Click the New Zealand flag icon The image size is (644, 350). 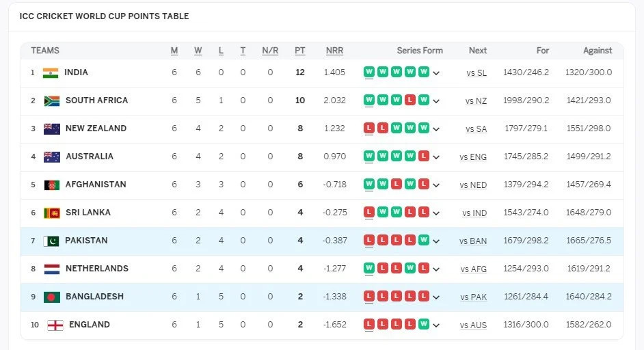(52, 129)
